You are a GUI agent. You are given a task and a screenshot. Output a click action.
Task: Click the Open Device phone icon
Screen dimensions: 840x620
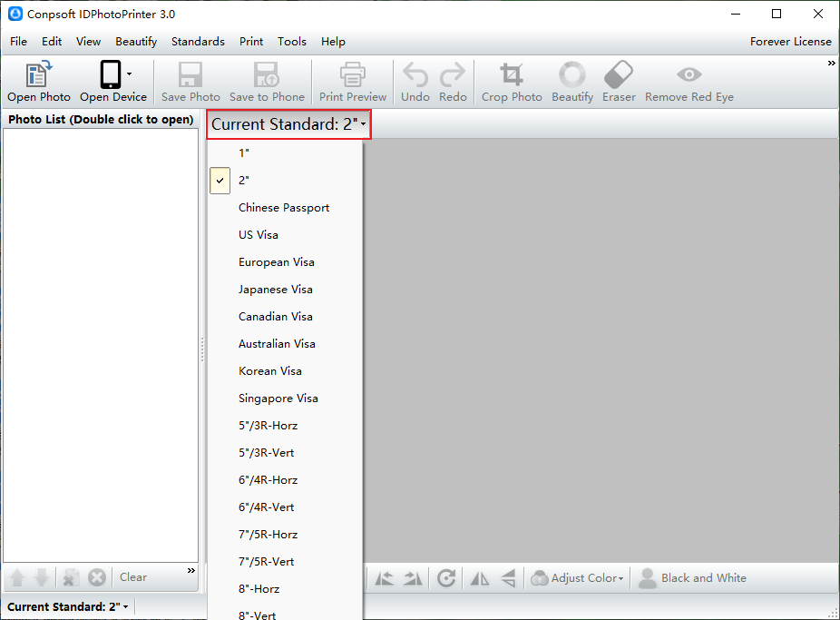[111, 74]
